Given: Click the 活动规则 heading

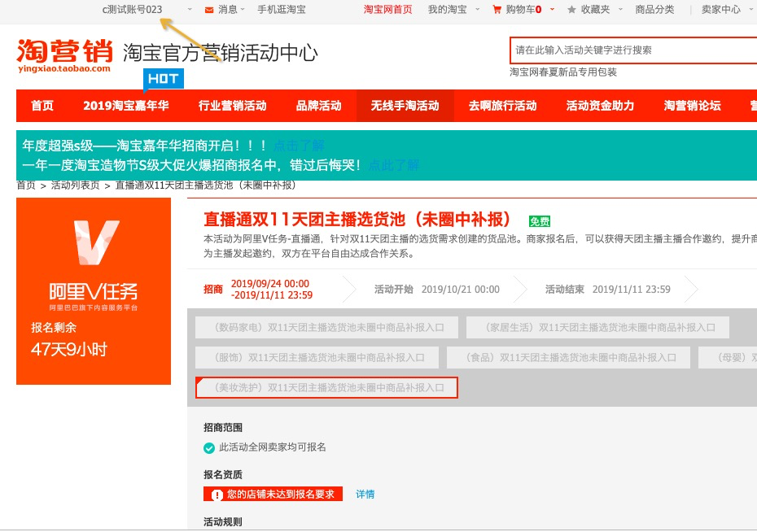Looking at the screenshot, I should click(223, 522).
